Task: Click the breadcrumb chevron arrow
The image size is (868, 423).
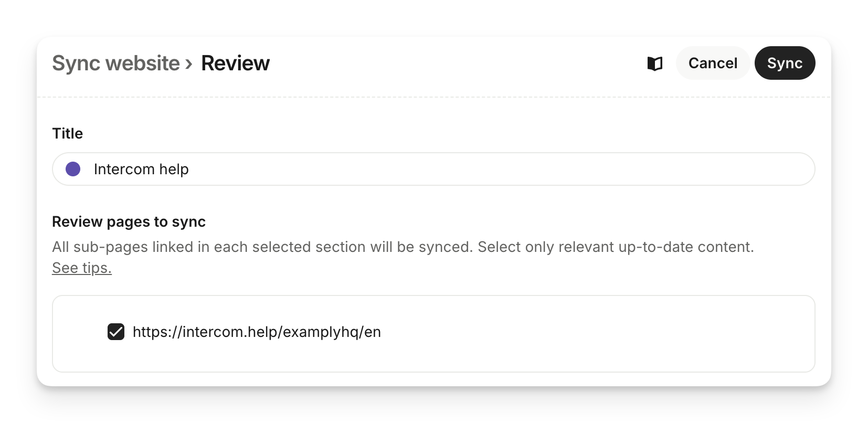Action: coord(189,64)
